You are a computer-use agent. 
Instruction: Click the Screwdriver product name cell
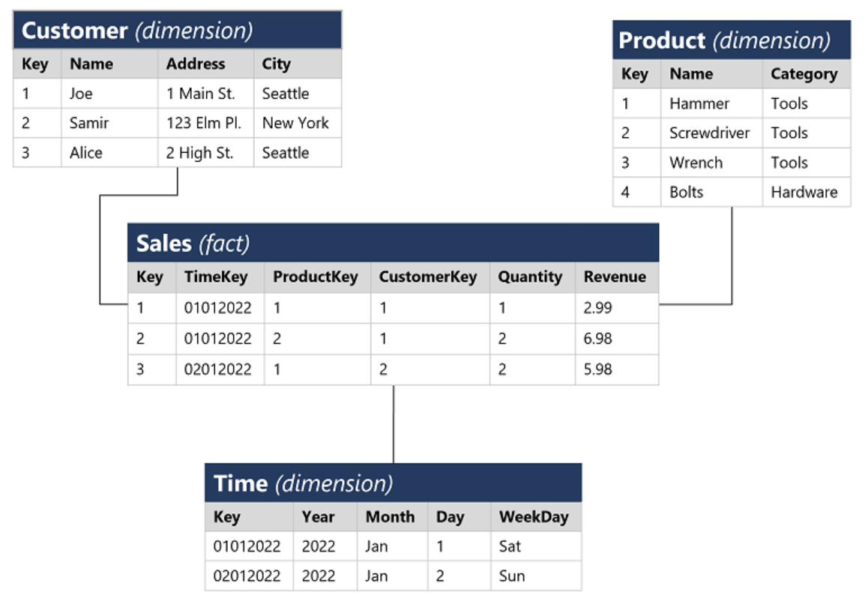(x=711, y=133)
